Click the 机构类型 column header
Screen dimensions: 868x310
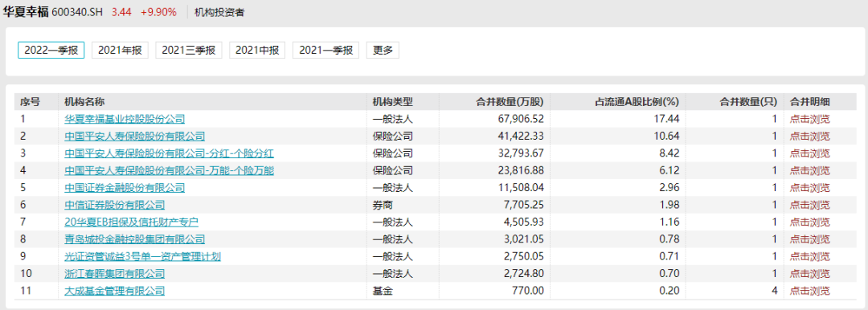[x=392, y=102]
